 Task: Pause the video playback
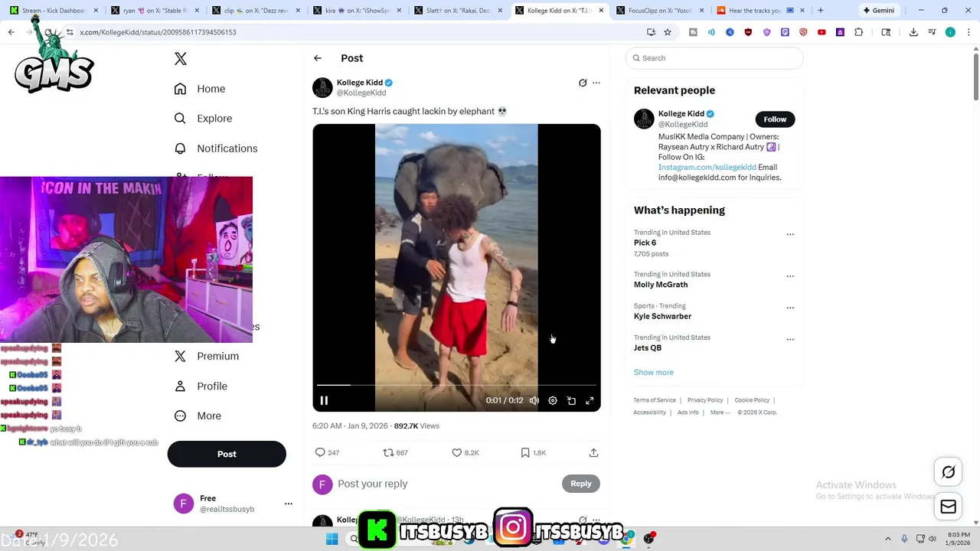coord(324,400)
